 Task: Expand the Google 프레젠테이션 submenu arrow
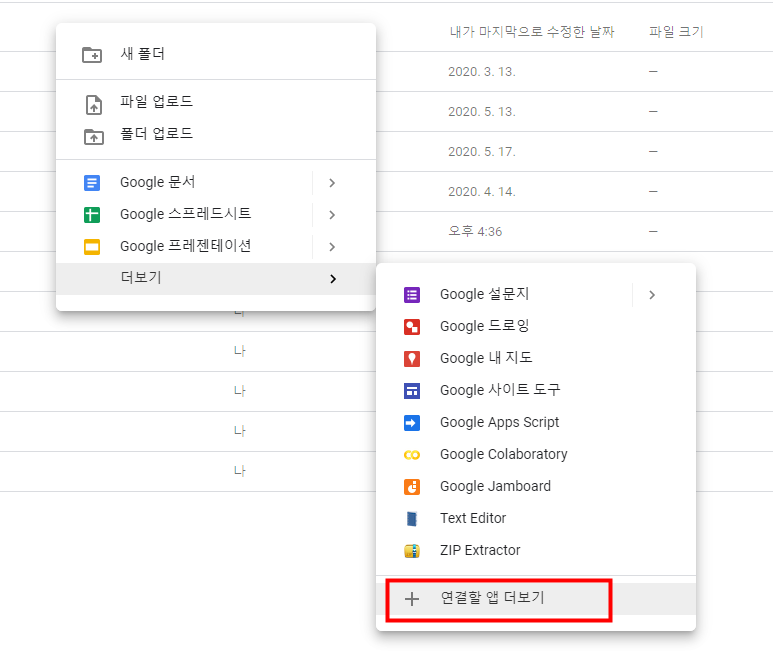pos(332,246)
